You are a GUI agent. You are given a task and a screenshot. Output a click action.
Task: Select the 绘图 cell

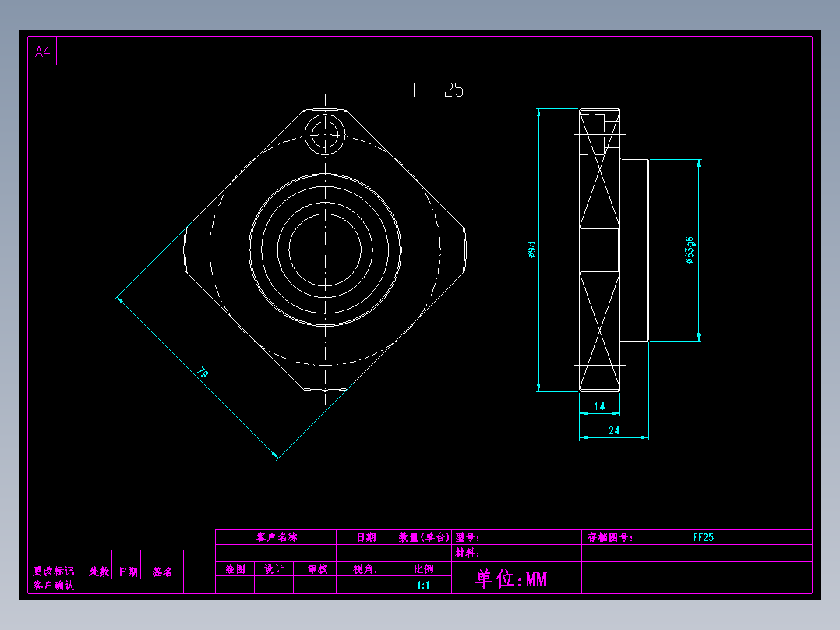point(235,569)
